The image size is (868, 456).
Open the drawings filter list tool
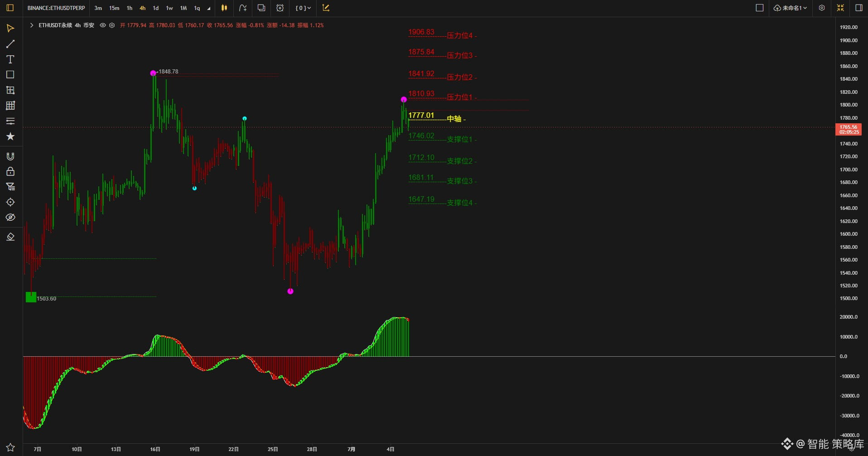point(10,187)
